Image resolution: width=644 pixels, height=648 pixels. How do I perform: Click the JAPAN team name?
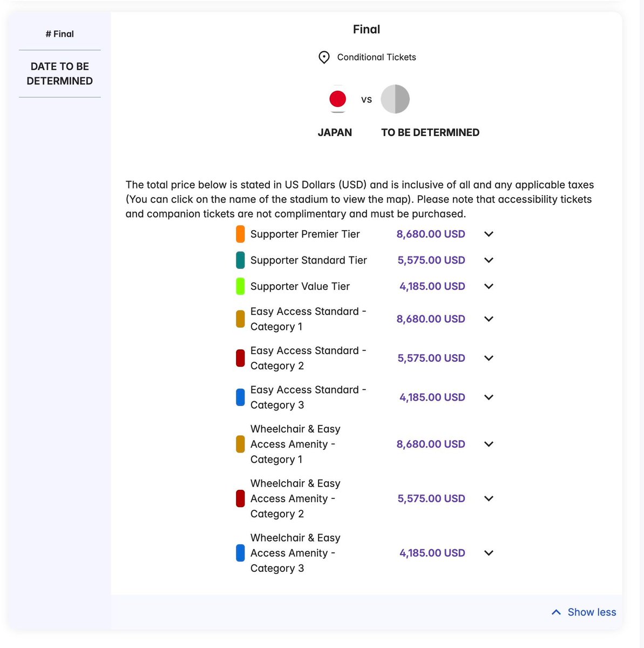[x=335, y=133]
